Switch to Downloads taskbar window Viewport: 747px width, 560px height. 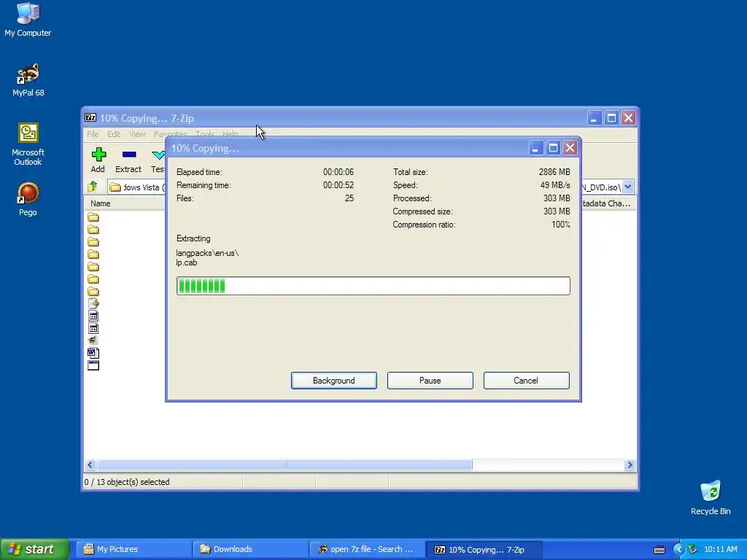point(250,550)
